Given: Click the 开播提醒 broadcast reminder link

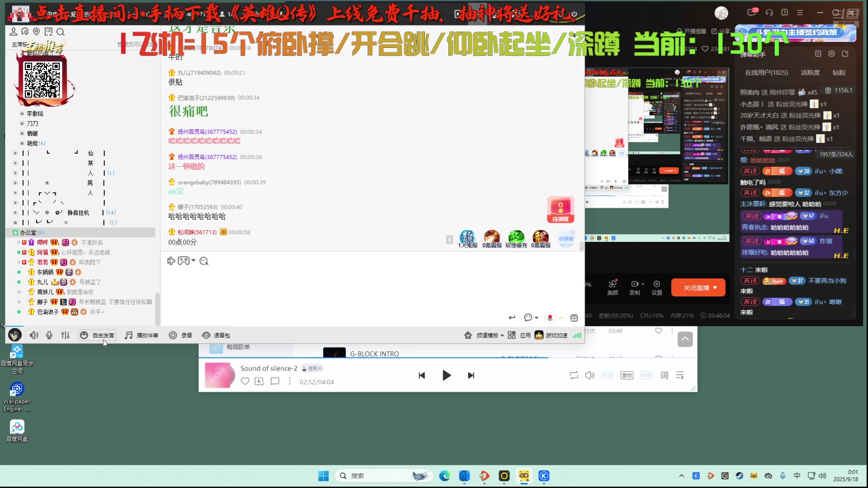Looking at the screenshot, I should pyautogui.click(x=692, y=31).
